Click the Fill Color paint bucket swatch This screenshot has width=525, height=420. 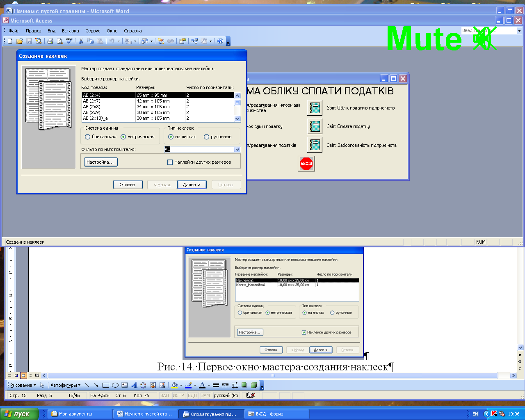[x=174, y=385]
